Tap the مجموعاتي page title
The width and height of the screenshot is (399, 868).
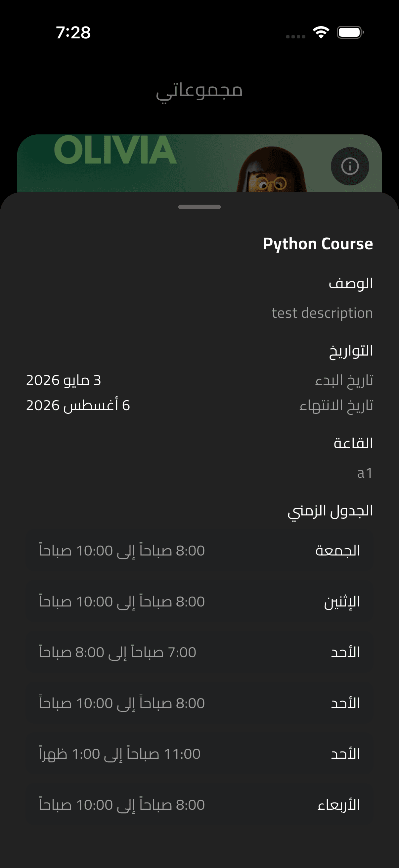coord(199,91)
